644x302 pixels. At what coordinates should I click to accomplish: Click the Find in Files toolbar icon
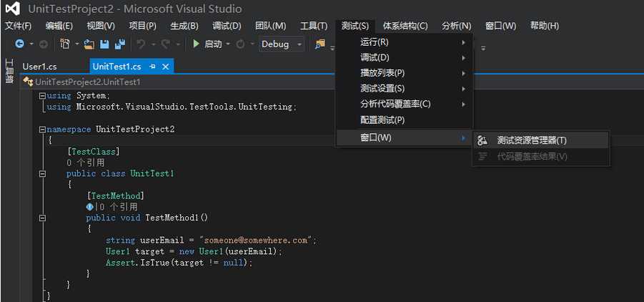click(x=320, y=44)
